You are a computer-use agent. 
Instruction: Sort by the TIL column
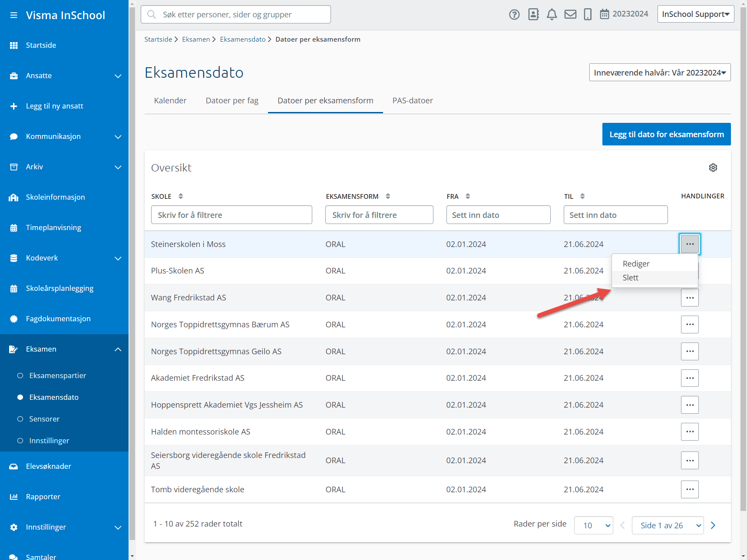[x=582, y=196]
